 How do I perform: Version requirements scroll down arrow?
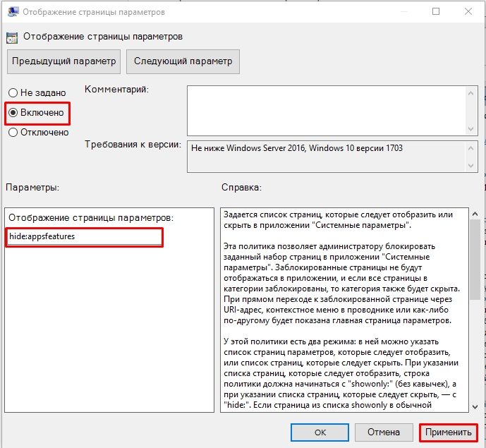click(x=470, y=166)
